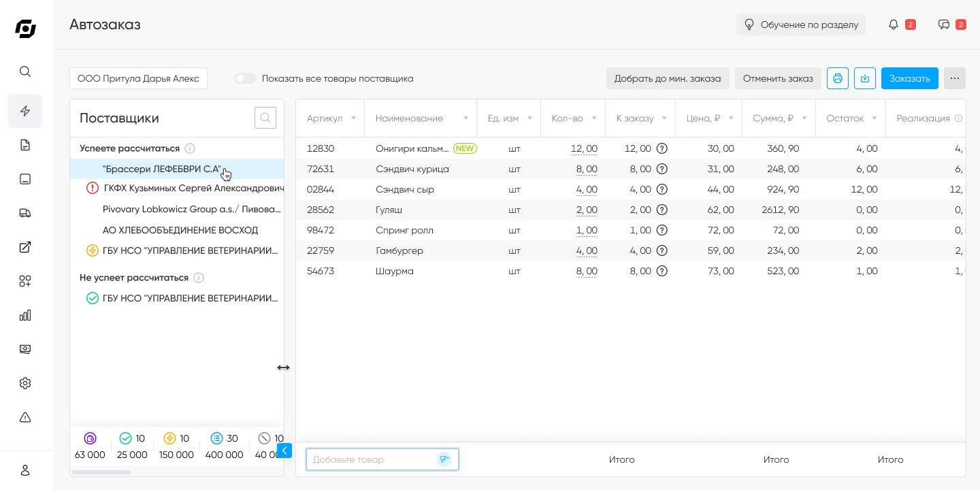Screen dimensions: 980x490
Task: Click the Отменить заказ button
Action: click(x=778, y=78)
